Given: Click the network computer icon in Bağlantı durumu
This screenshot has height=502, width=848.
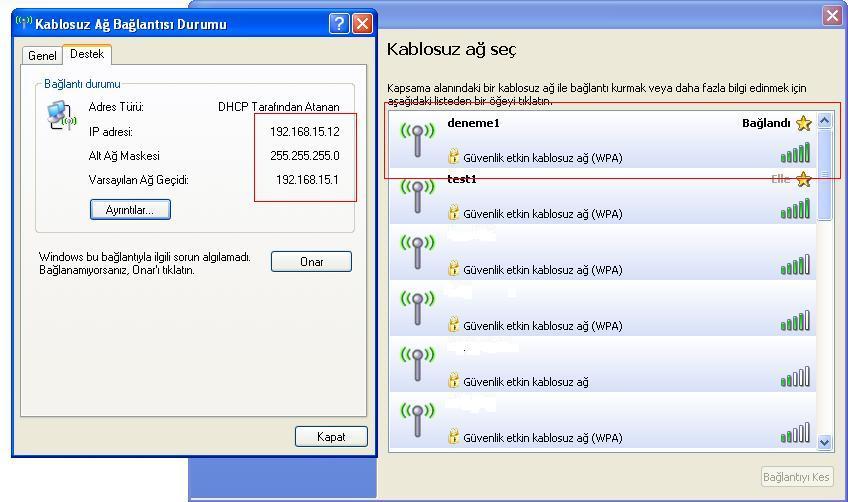Looking at the screenshot, I should (61, 116).
